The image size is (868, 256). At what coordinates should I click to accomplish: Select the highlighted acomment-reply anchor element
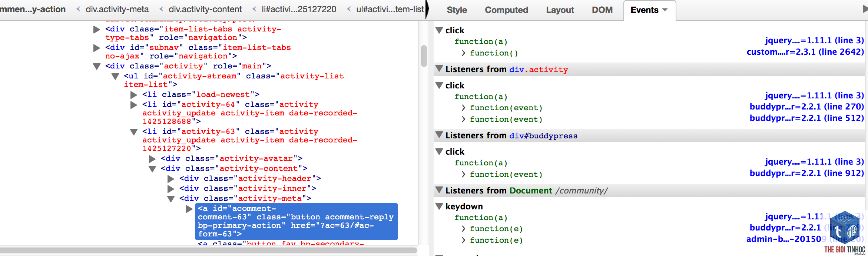click(x=296, y=221)
